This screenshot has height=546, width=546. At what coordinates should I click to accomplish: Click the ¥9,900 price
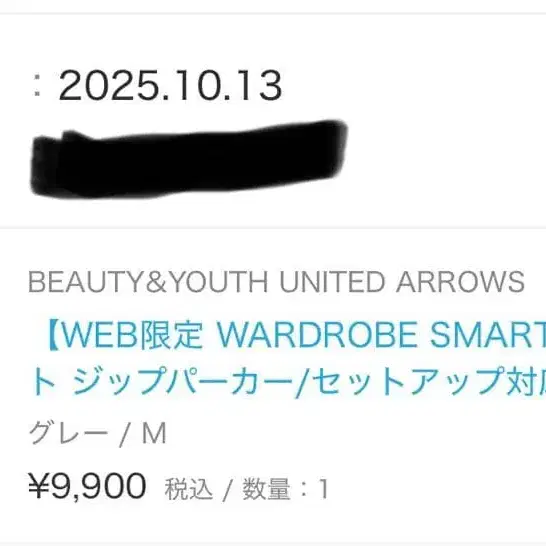(x=87, y=486)
